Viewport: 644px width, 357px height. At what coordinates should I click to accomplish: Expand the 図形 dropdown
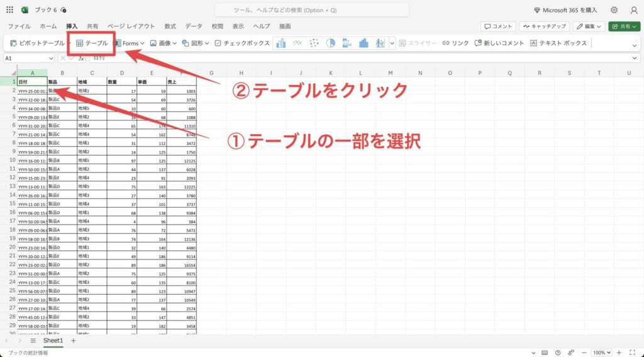tap(207, 43)
